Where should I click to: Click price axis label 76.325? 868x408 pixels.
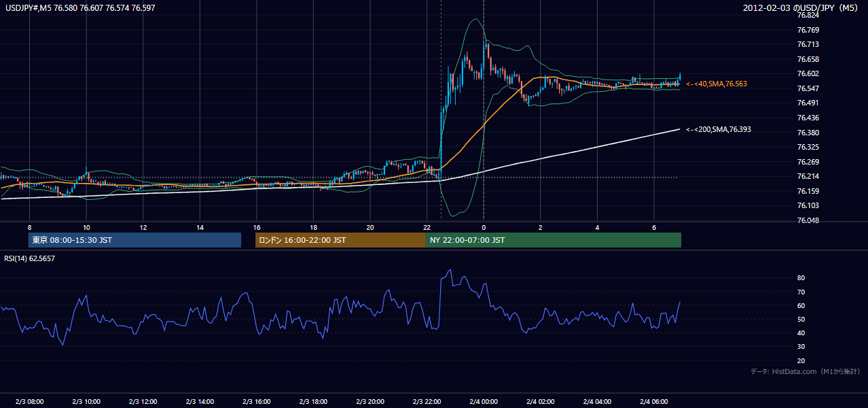click(x=808, y=147)
